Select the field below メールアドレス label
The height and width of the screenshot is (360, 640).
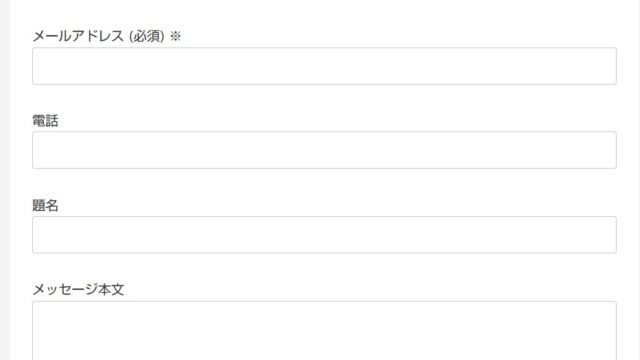click(324, 66)
